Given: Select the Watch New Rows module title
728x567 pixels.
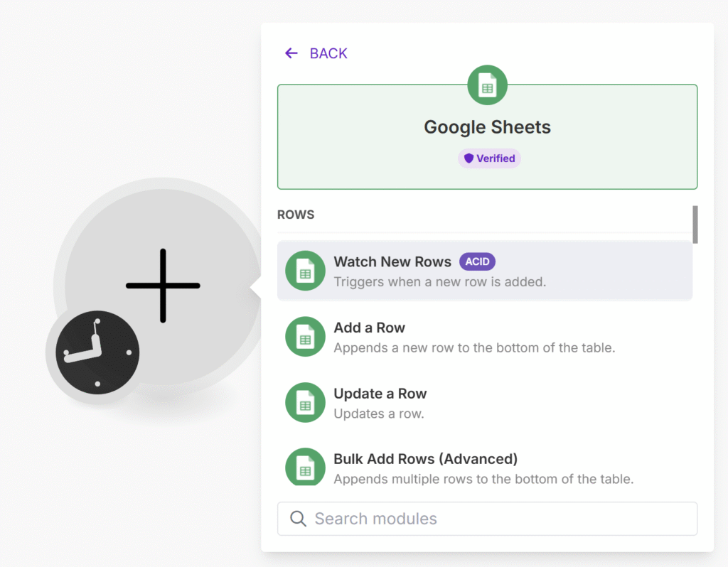Looking at the screenshot, I should (392, 261).
